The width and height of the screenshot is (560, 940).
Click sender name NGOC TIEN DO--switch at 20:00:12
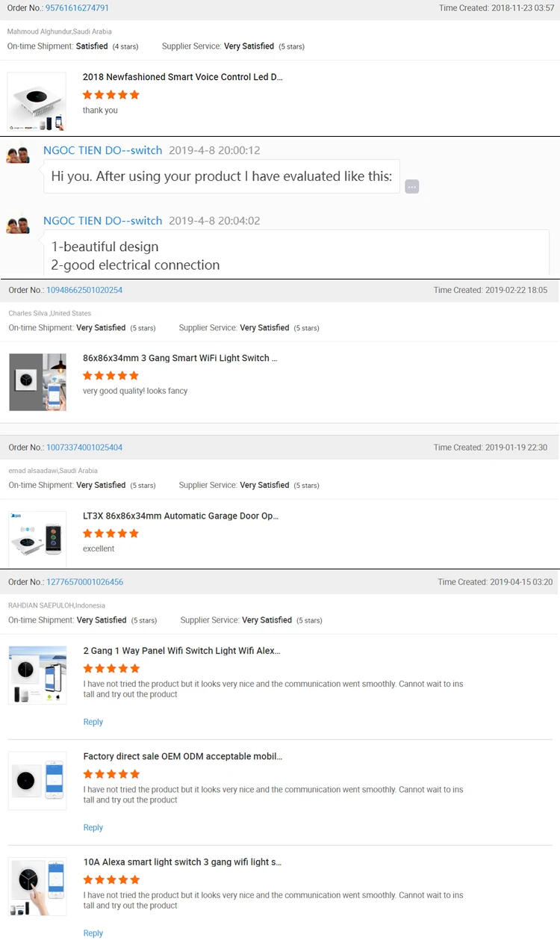pyautogui.click(x=102, y=150)
